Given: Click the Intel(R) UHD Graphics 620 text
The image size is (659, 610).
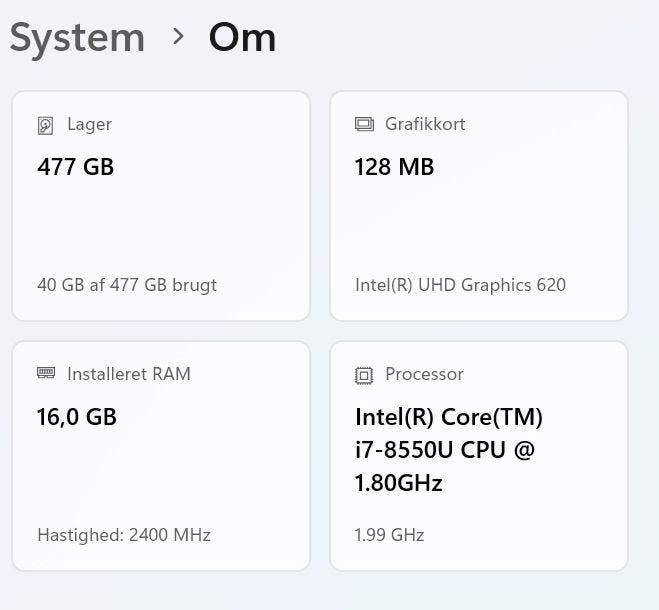Looking at the screenshot, I should click(x=460, y=285).
